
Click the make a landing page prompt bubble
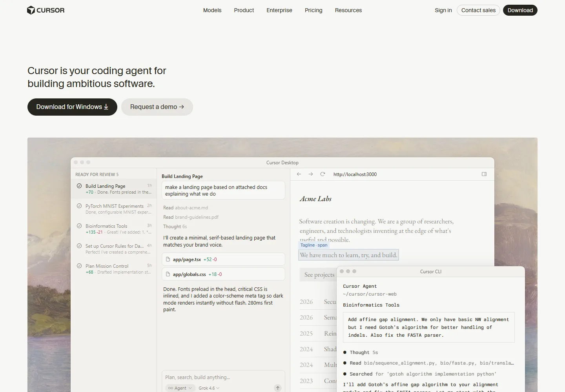tap(223, 191)
